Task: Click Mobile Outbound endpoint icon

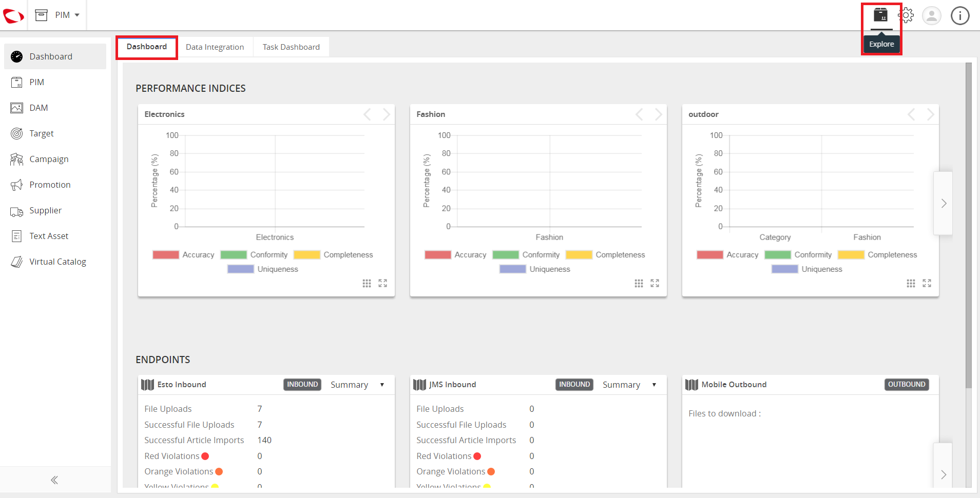Action: point(692,385)
